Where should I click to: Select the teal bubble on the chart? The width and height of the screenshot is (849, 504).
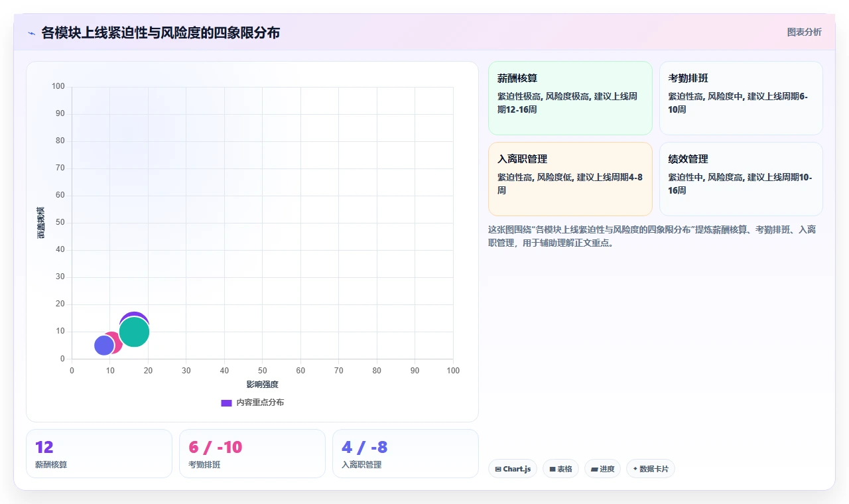click(134, 332)
